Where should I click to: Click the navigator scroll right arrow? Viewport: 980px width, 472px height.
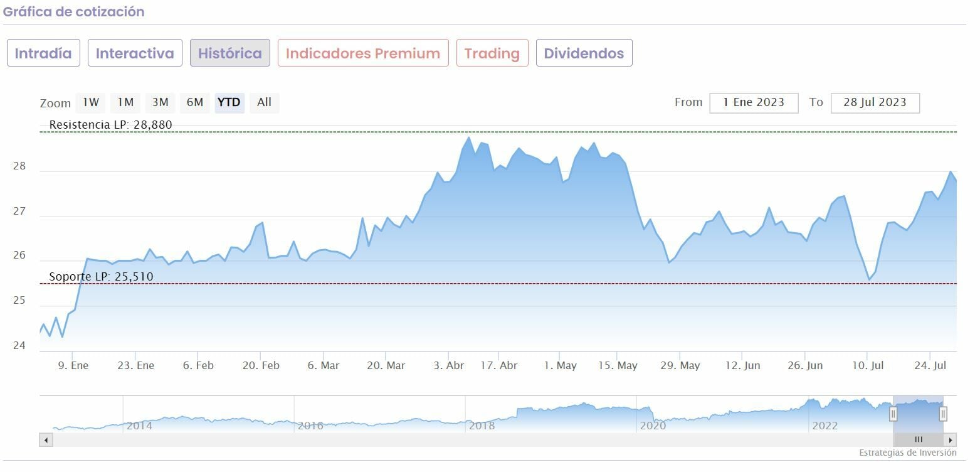951,440
